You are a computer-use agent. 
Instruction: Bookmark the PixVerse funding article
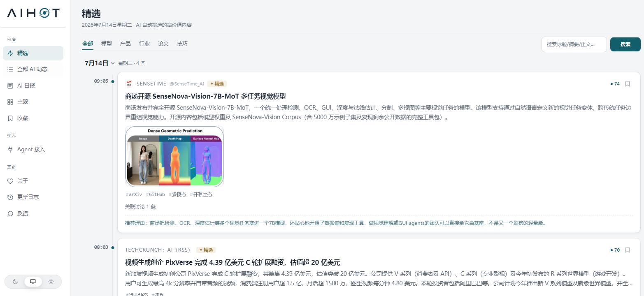tap(628, 250)
